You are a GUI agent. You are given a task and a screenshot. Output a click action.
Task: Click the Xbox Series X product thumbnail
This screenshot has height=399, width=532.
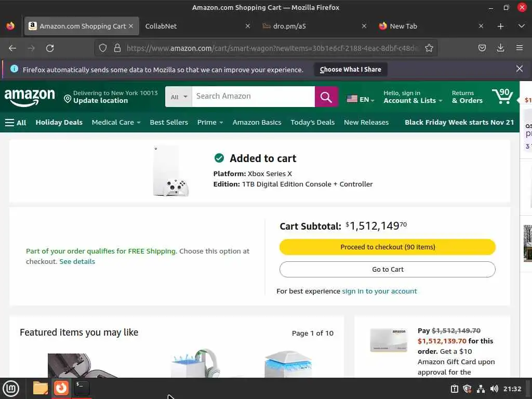click(170, 171)
